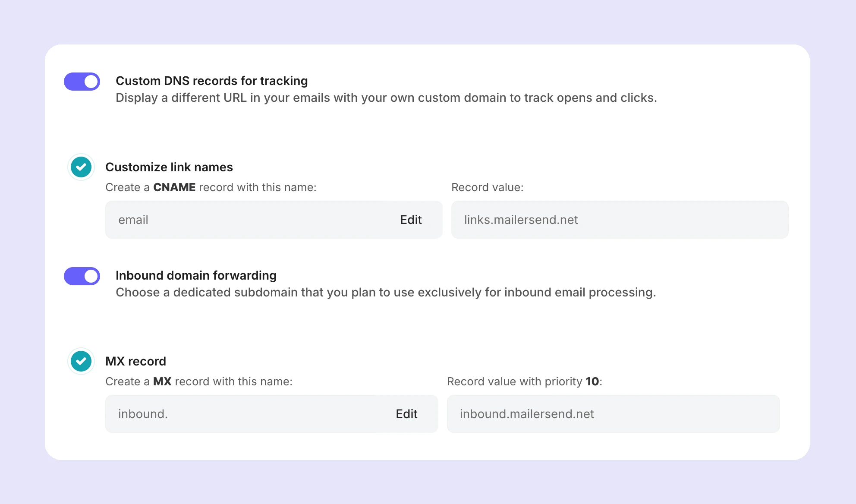Click the MX record section heading
This screenshot has height=504, width=856.
click(136, 361)
